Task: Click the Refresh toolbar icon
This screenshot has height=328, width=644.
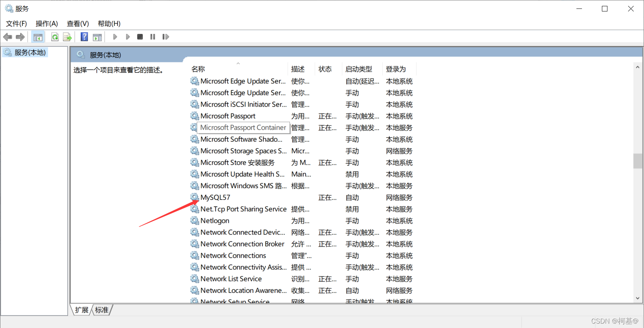Action: click(55, 37)
